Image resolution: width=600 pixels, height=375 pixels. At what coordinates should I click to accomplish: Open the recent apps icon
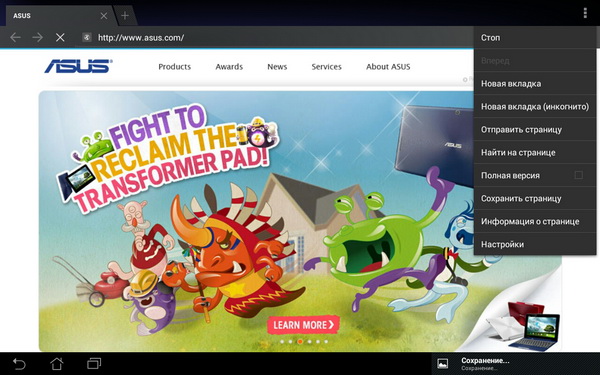[x=94, y=364]
